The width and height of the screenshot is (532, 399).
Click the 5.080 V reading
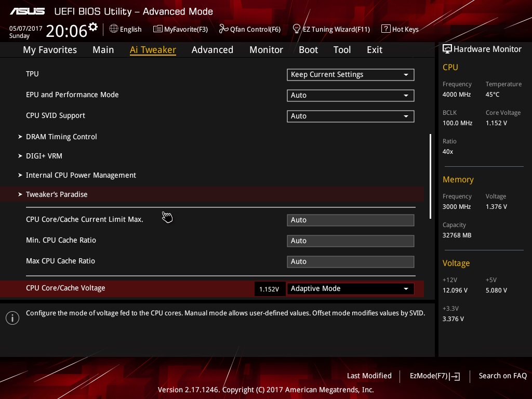point(496,290)
